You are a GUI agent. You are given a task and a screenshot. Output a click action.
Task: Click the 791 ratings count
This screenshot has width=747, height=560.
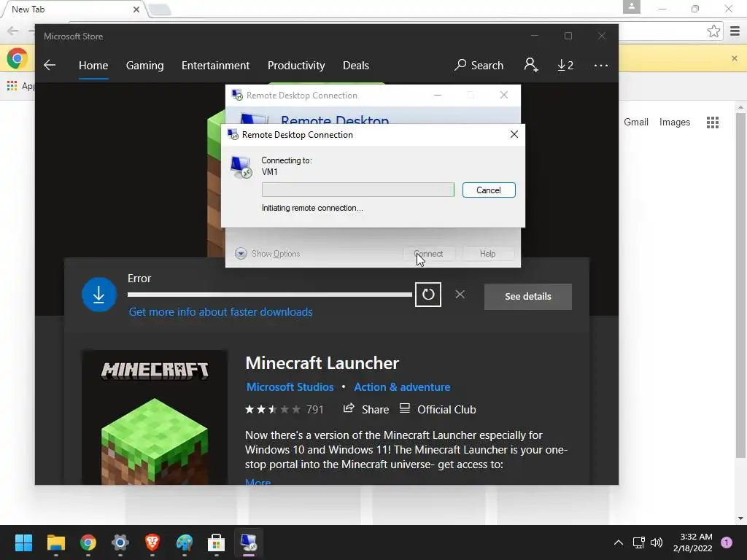tap(315, 410)
